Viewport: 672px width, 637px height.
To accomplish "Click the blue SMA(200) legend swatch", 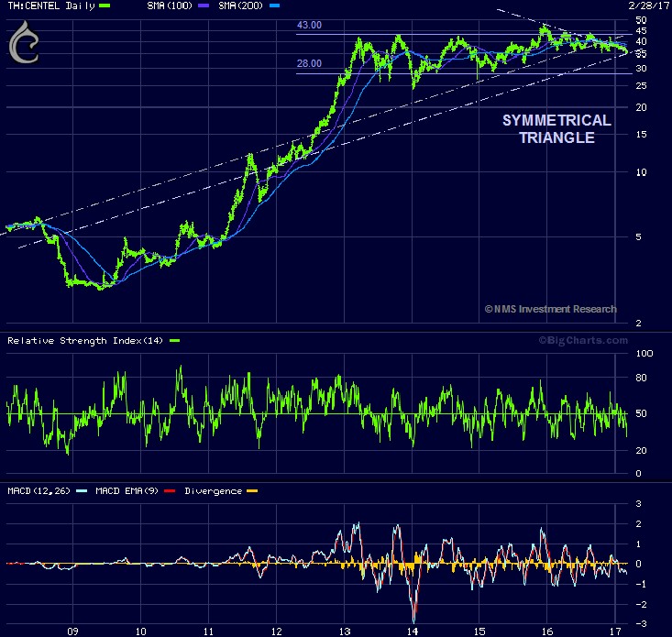I will 274,5.
